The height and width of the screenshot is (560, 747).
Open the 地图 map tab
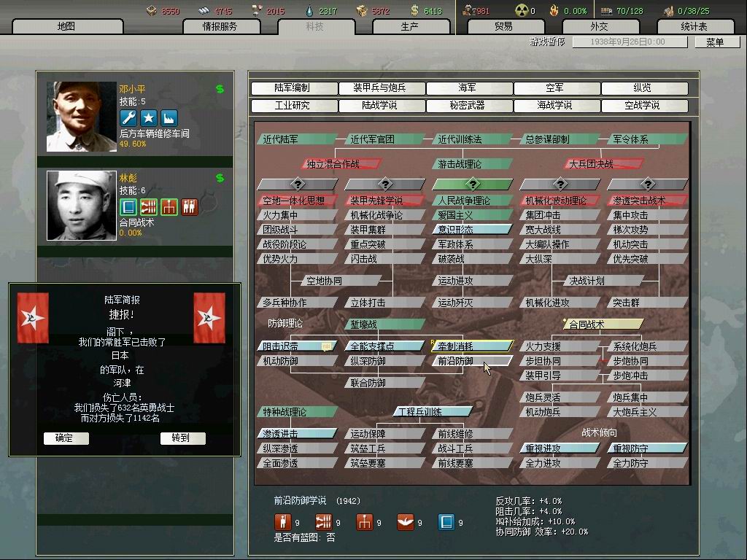coord(67,27)
